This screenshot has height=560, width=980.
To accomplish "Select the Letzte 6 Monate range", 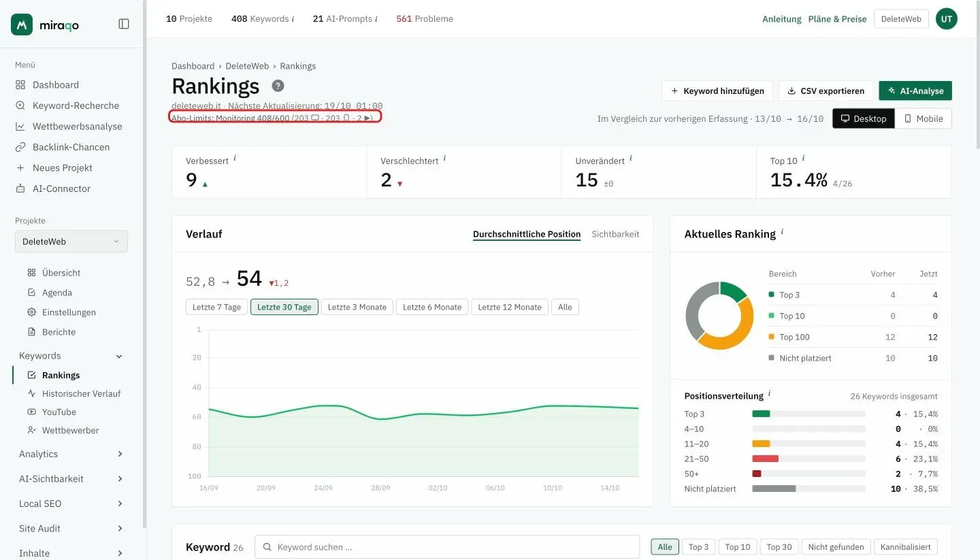I will pos(432,307).
